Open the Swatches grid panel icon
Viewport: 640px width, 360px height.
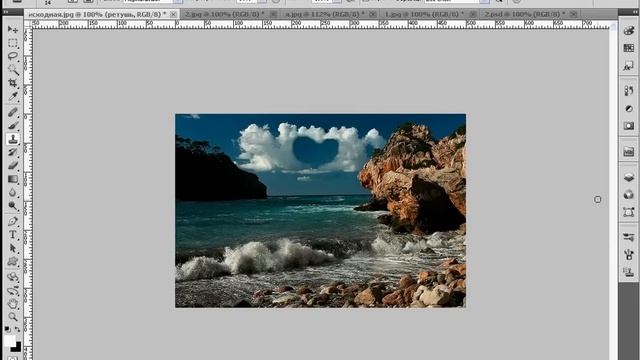pyautogui.click(x=629, y=48)
